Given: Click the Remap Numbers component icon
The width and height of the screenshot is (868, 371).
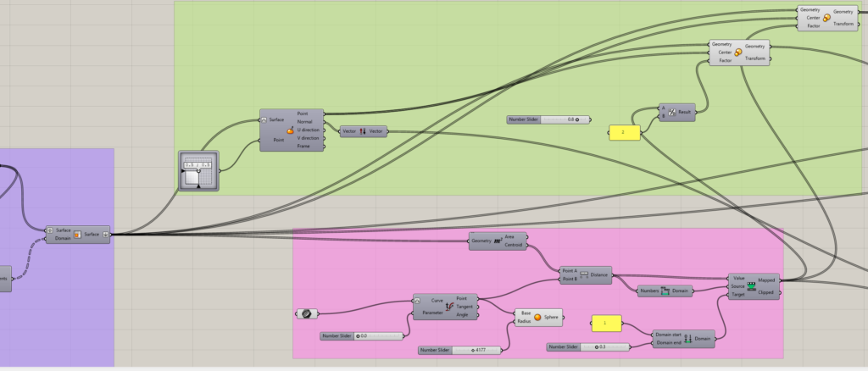Looking at the screenshot, I should (751, 286).
